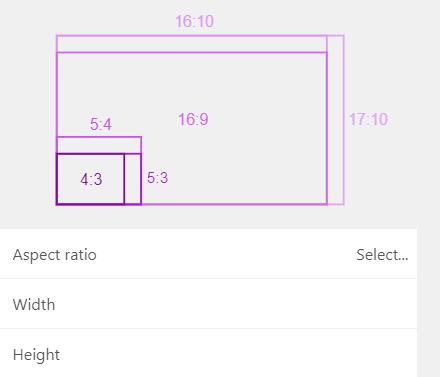Click the narrow 17:10 strip right of 16:9 box
The image size is (440, 377).
point(336,120)
